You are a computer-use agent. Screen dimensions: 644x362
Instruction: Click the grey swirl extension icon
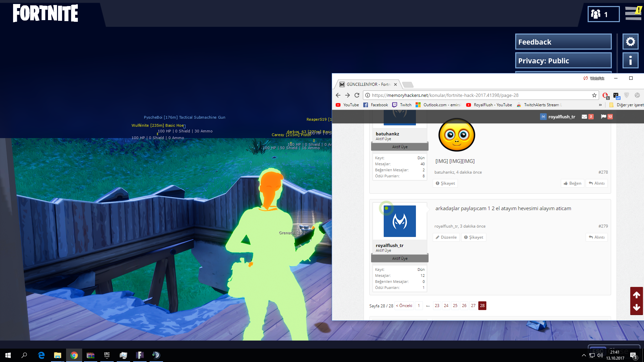637,95
